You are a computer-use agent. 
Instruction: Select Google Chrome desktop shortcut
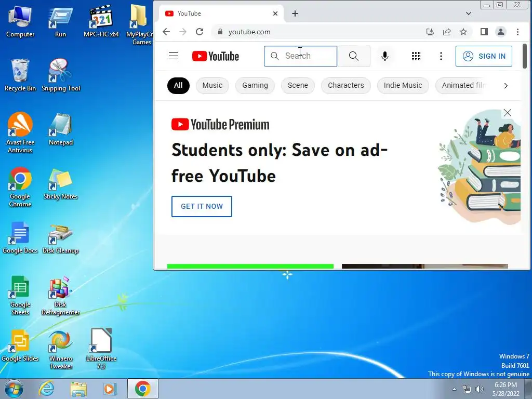[20, 187]
